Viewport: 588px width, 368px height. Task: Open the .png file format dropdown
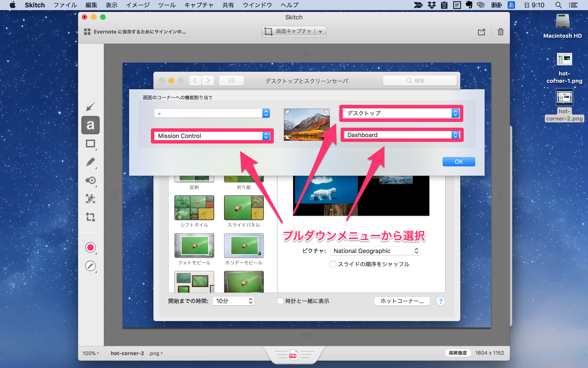pyautogui.click(x=155, y=353)
